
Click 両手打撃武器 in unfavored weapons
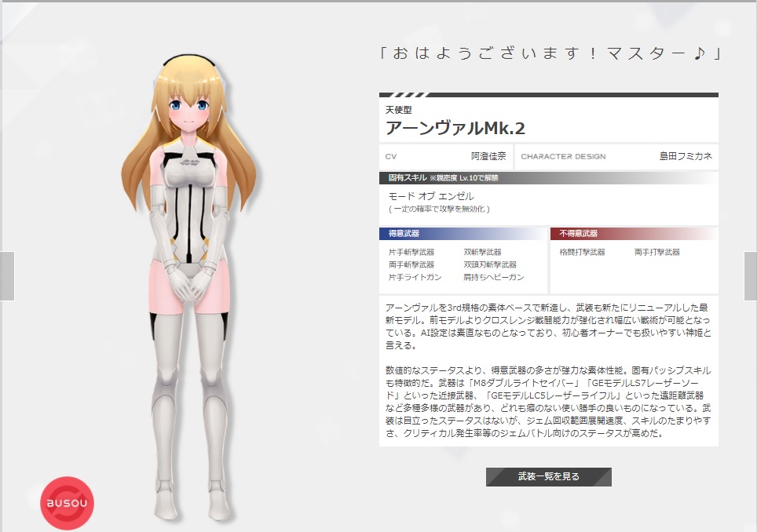point(656,253)
